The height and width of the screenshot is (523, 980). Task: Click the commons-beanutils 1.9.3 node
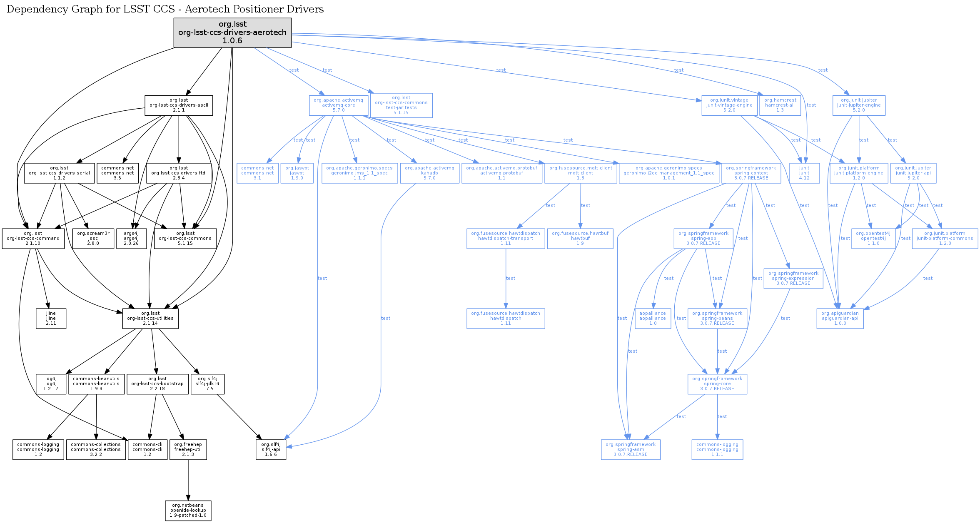pyautogui.click(x=96, y=384)
